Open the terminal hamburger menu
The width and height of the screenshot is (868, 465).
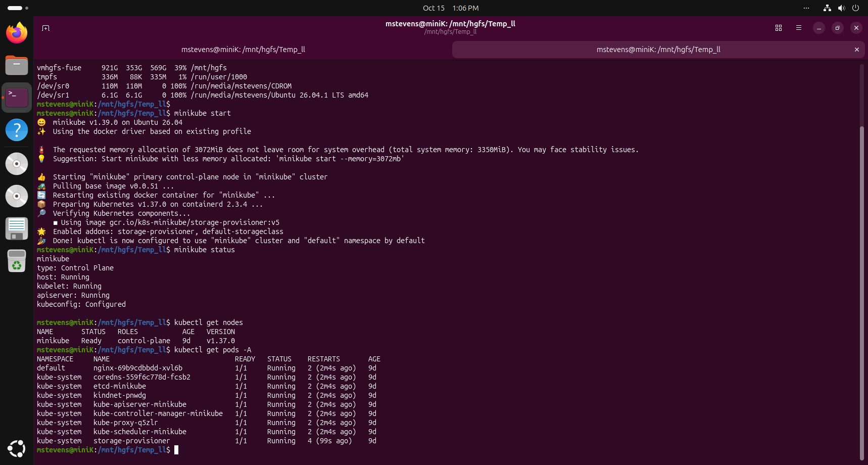pos(799,28)
